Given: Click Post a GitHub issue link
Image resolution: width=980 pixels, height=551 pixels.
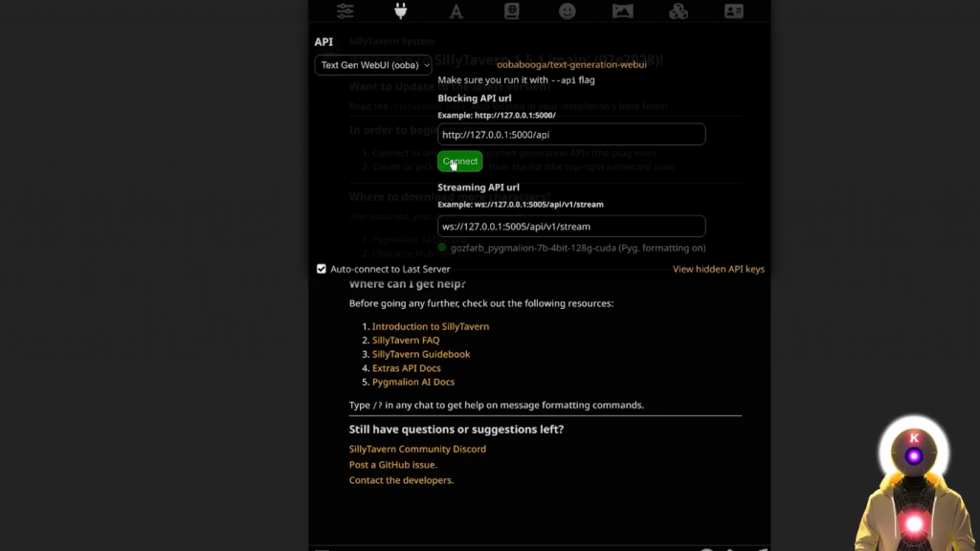Looking at the screenshot, I should (393, 464).
